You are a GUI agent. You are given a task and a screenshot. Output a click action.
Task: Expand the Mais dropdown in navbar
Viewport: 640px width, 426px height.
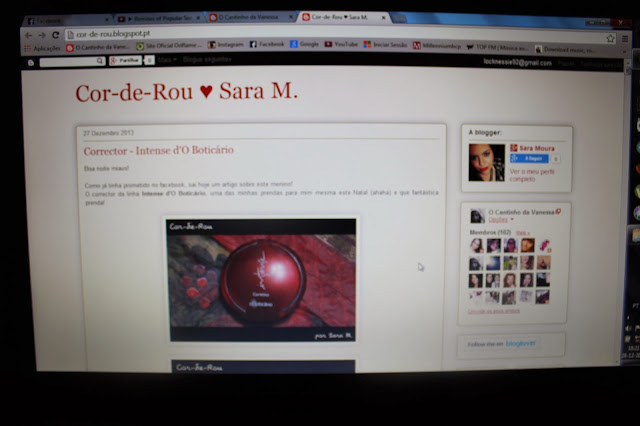pos(167,60)
